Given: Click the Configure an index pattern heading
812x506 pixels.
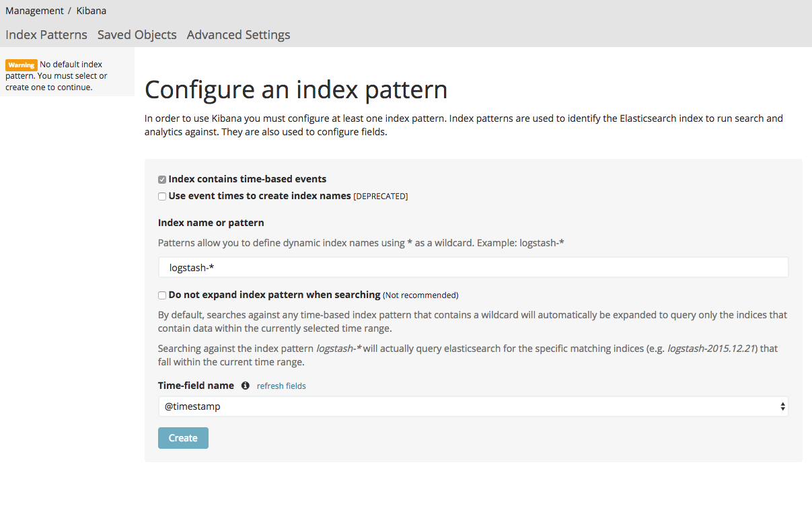Looking at the screenshot, I should tap(296, 89).
